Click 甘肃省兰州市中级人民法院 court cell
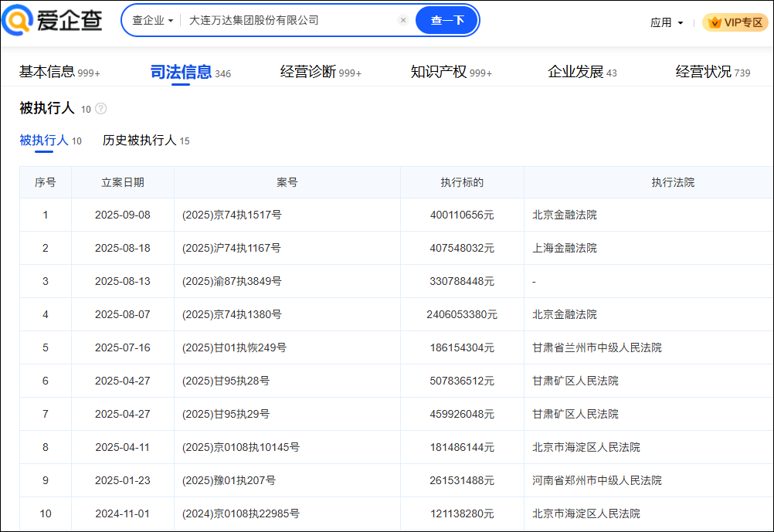 597,348
